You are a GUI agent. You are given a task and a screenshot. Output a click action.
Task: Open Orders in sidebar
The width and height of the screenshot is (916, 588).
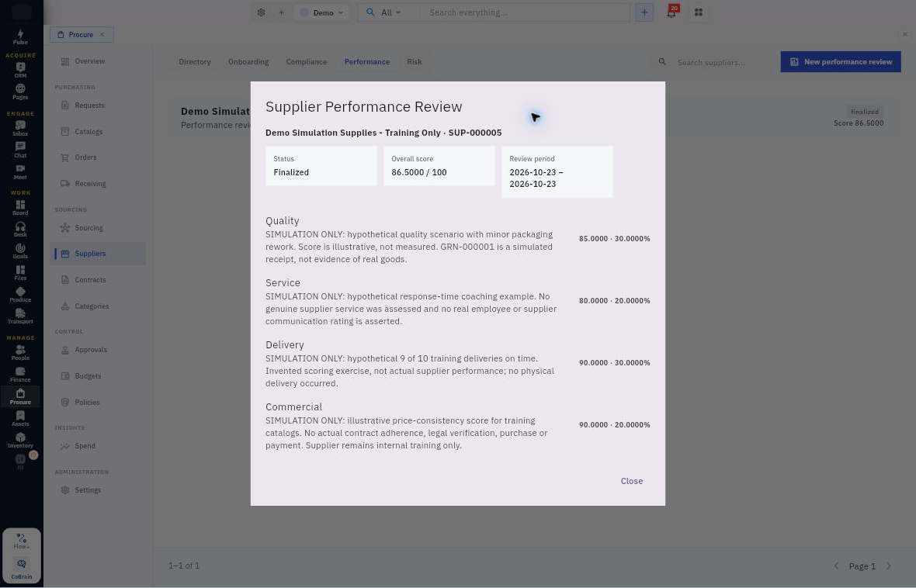point(98,157)
